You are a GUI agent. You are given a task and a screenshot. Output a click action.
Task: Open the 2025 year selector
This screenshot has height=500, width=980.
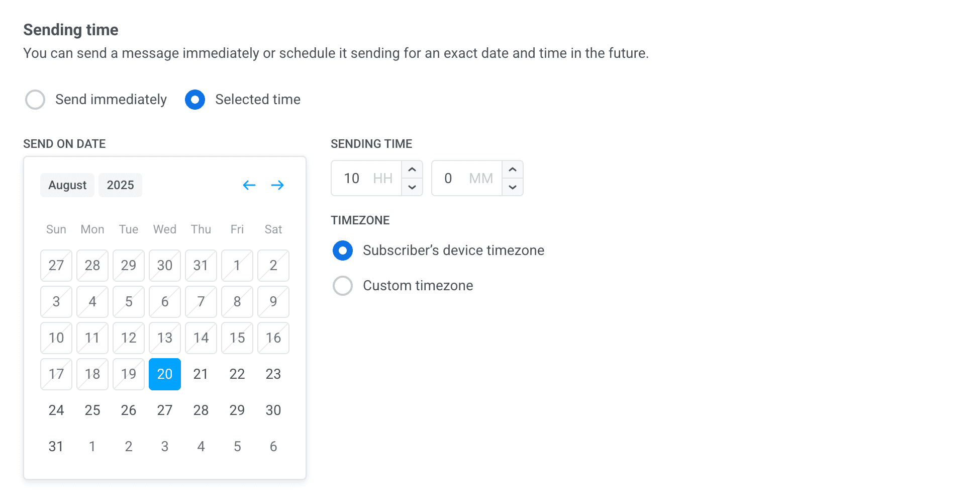click(120, 185)
